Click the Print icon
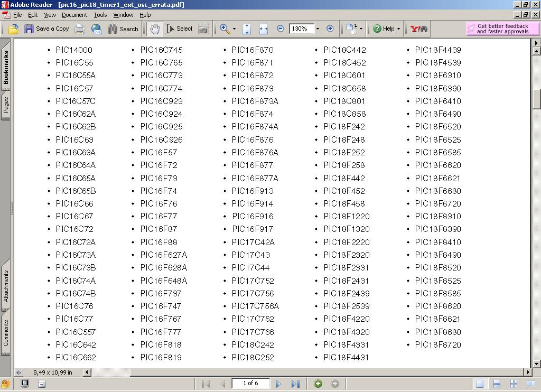 (x=80, y=29)
